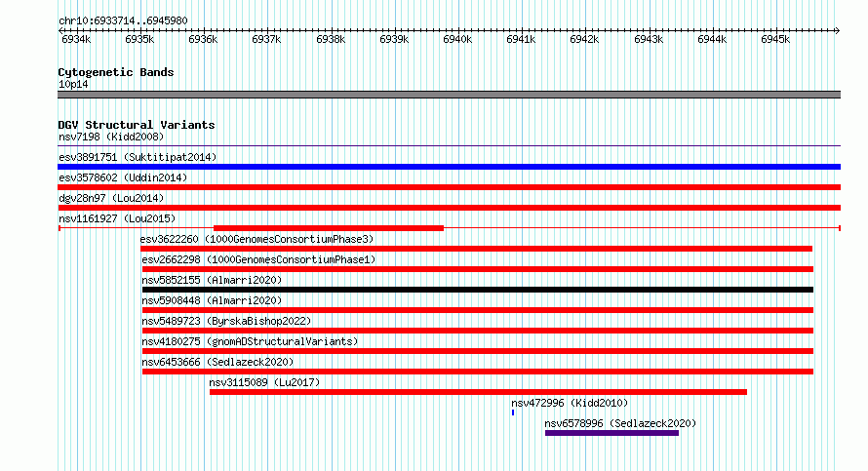Image resolution: width=868 pixels, height=471 pixels.
Task: Select the red nsv5489723 variant bar
Action: [x=478, y=331]
